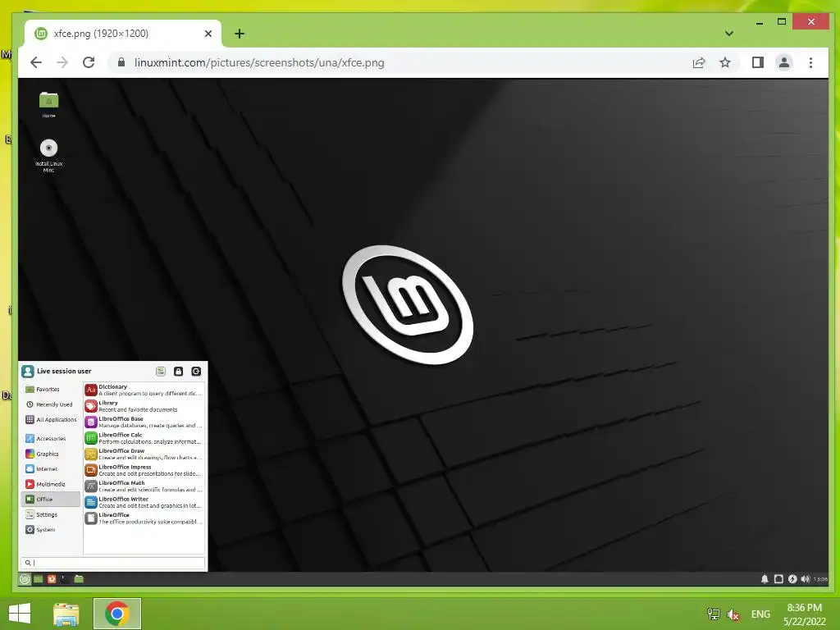Viewport: 840px width, 630px height.
Task: Launch LibreOffice Writer
Action: point(144,503)
